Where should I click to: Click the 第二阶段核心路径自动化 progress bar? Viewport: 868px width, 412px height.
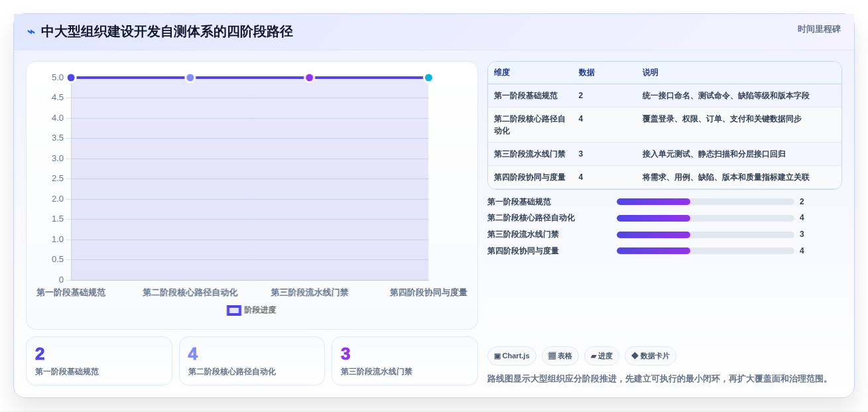click(706, 218)
